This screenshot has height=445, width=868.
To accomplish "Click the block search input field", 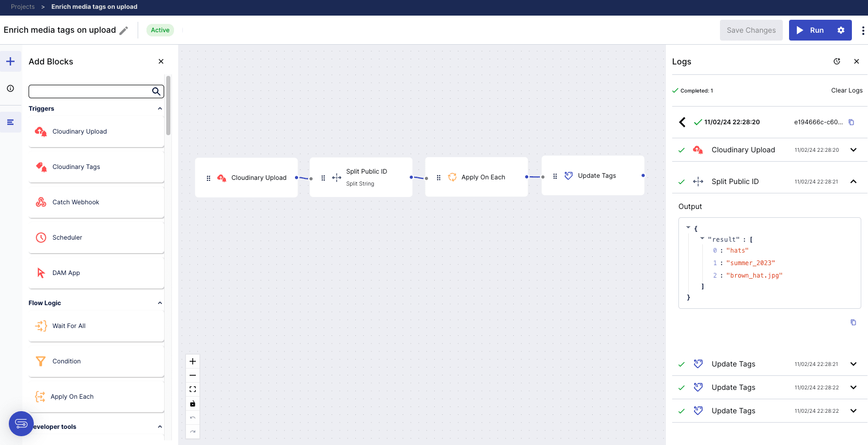I will [x=89, y=91].
